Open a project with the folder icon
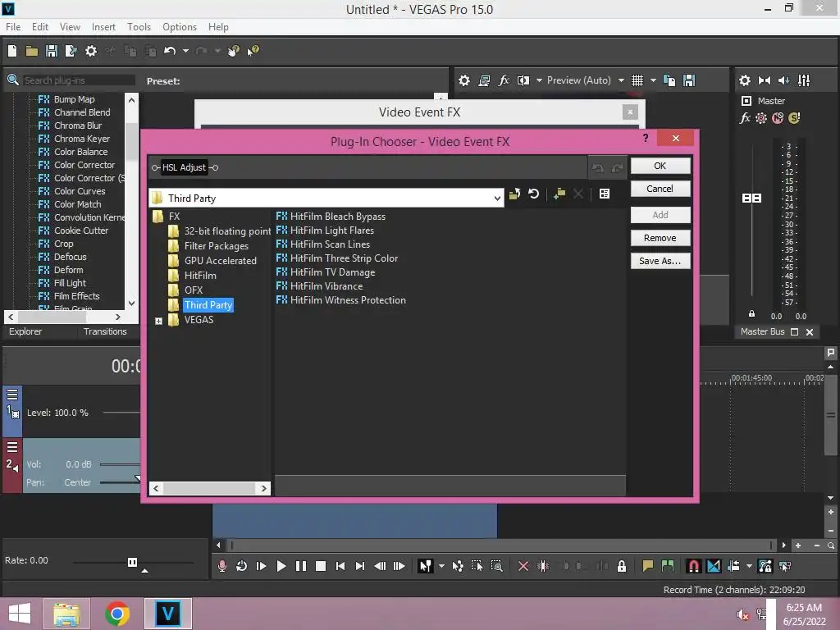Screen dimensions: 840x630 click(x=32, y=51)
